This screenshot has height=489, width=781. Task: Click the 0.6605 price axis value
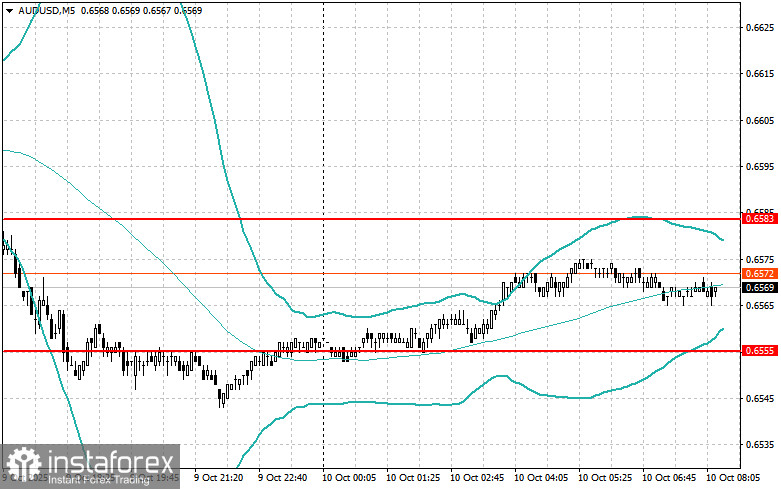click(x=760, y=120)
